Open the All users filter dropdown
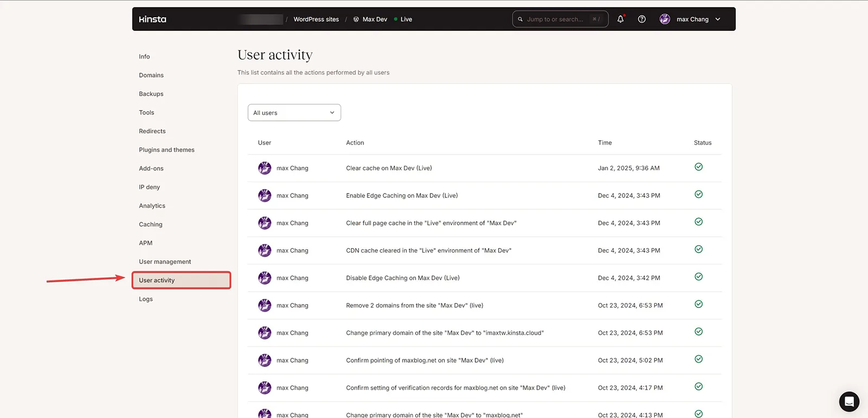The image size is (868, 418). coord(294,113)
